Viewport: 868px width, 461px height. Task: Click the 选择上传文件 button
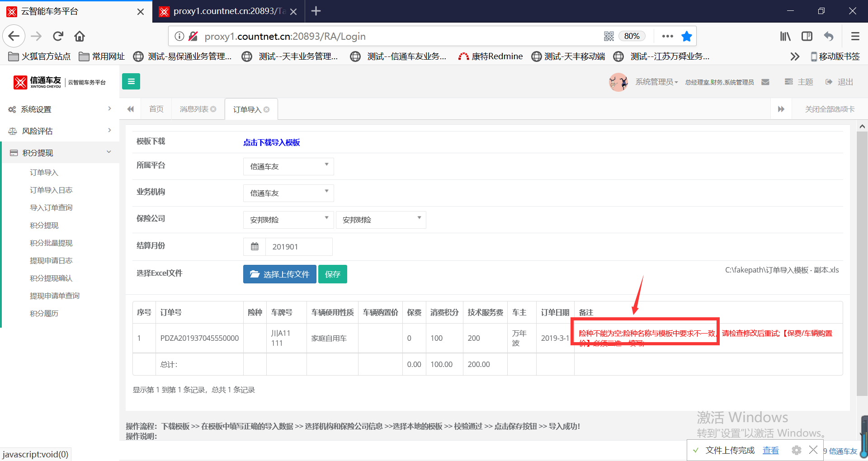pos(279,274)
